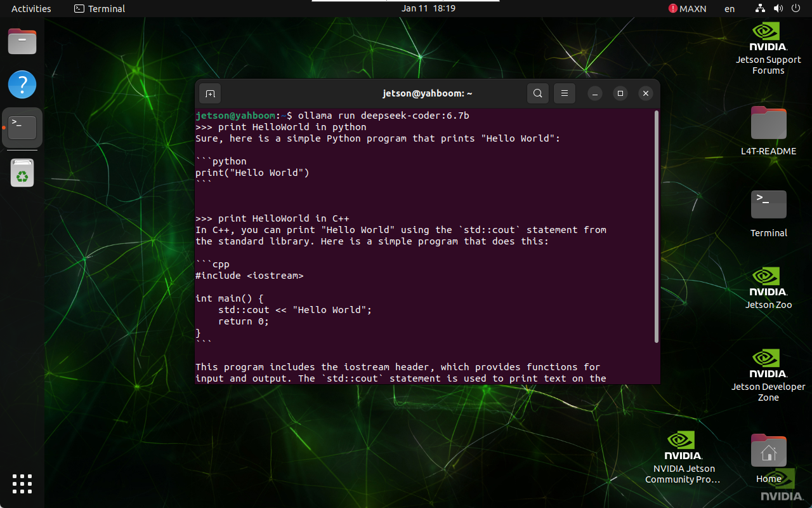Image resolution: width=812 pixels, height=508 pixels.
Task: Open Jetson Support Forums desktop shortcut
Action: click(x=768, y=48)
